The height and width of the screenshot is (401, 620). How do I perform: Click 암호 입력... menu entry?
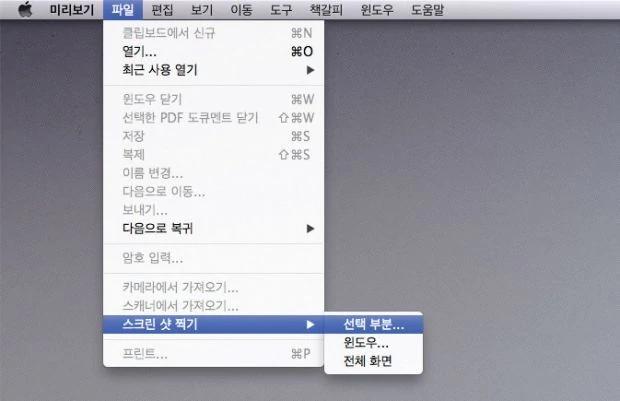(x=214, y=258)
